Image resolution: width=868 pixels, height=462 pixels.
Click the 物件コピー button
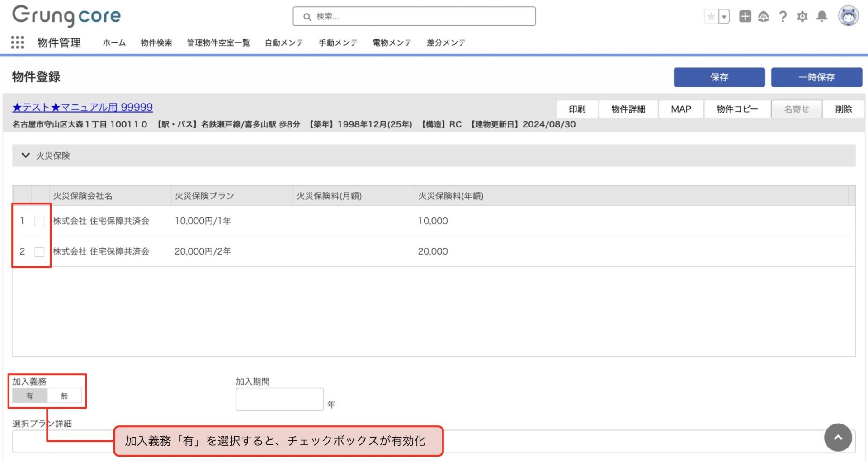coord(737,109)
